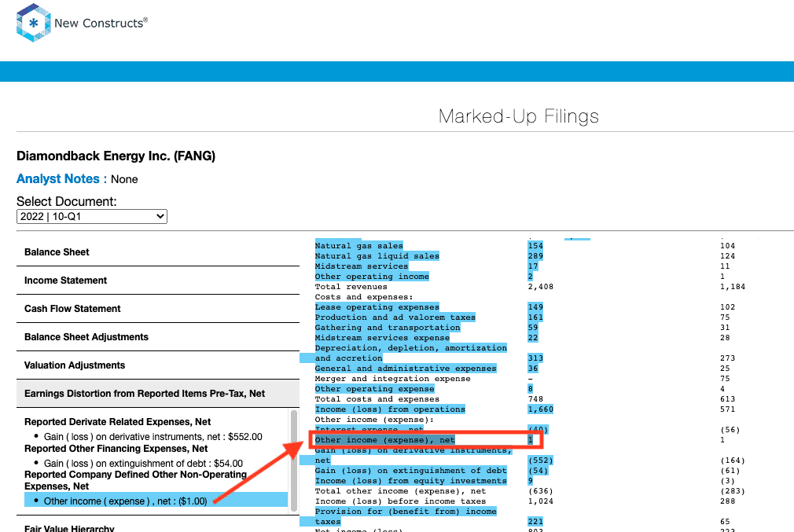Click Total costs and expenses label

coord(377,399)
